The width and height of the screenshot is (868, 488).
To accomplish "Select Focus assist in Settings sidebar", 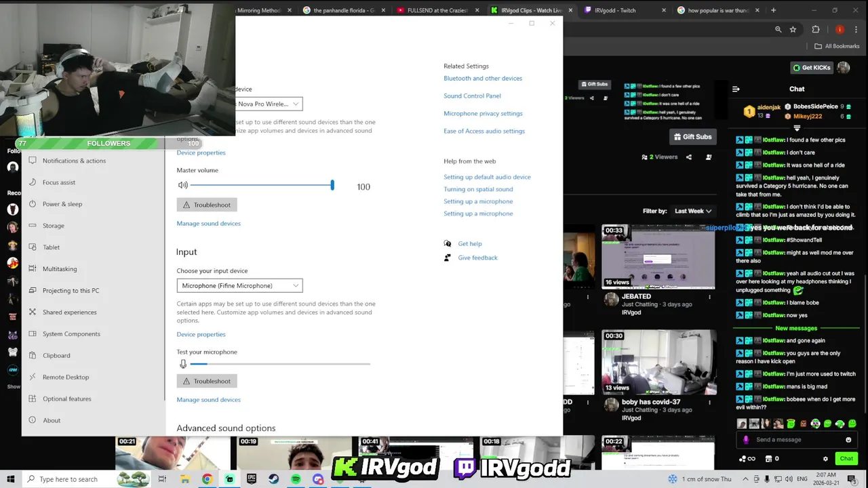I will coord(94,182).
